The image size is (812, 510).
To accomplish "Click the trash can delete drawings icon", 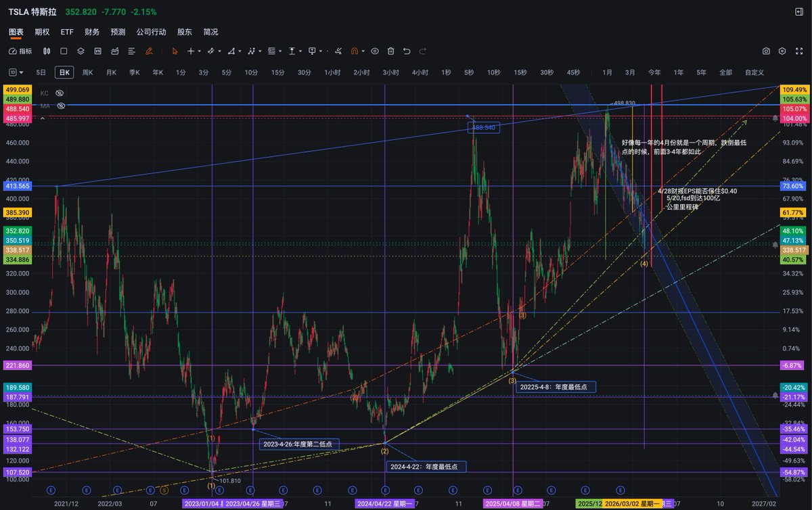I will [x=390, y=51].
